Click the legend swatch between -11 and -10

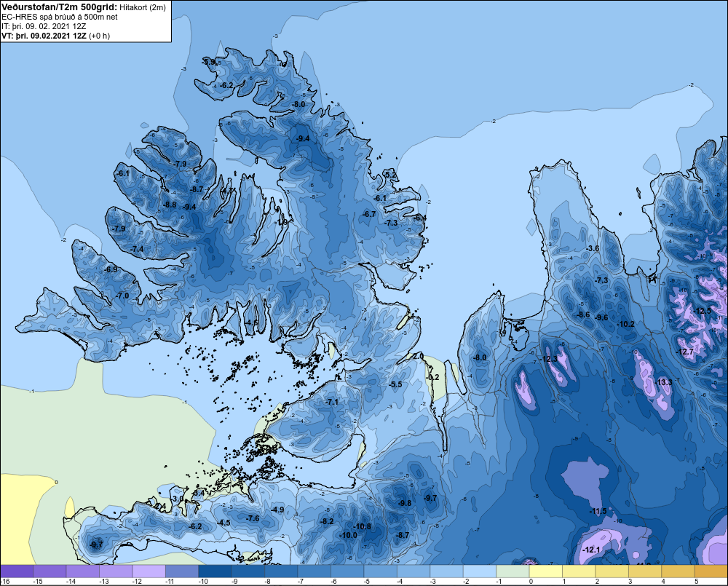click(x=182, y=571)
